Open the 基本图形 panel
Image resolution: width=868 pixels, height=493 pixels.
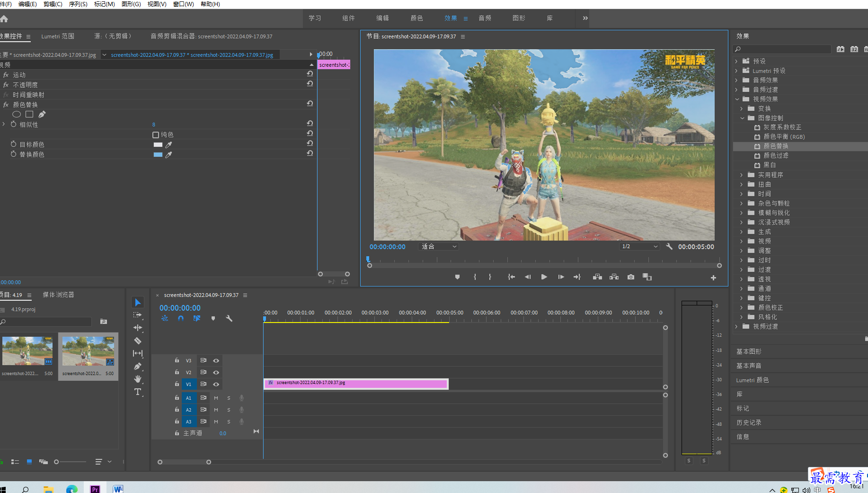tap(749, 351)
